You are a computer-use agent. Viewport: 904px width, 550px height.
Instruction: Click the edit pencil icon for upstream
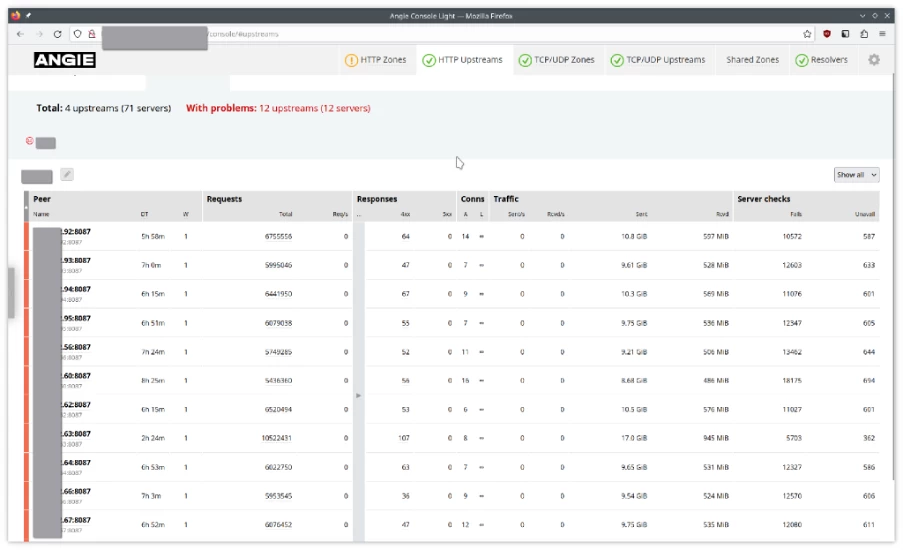tap(67, 175)
